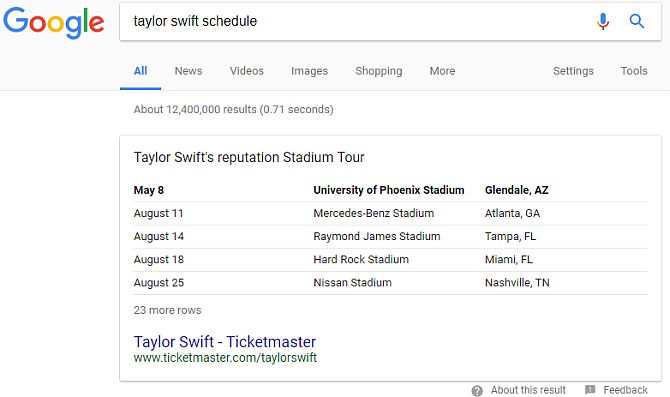Screen dimensions: 670x397
Task: Open the Settings dropdown
Action: pyautogui.click(x=573, y=71)
